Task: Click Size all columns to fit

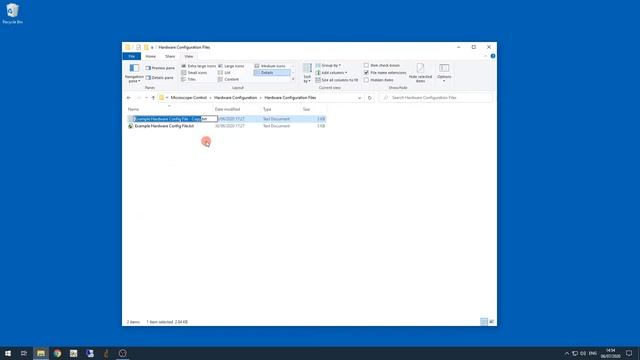Action: point(337,80)
